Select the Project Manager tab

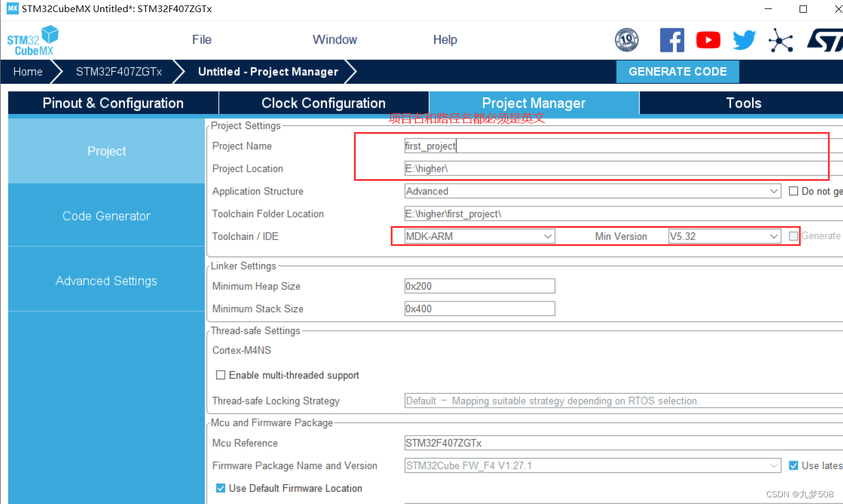click(x=534, y=103)
